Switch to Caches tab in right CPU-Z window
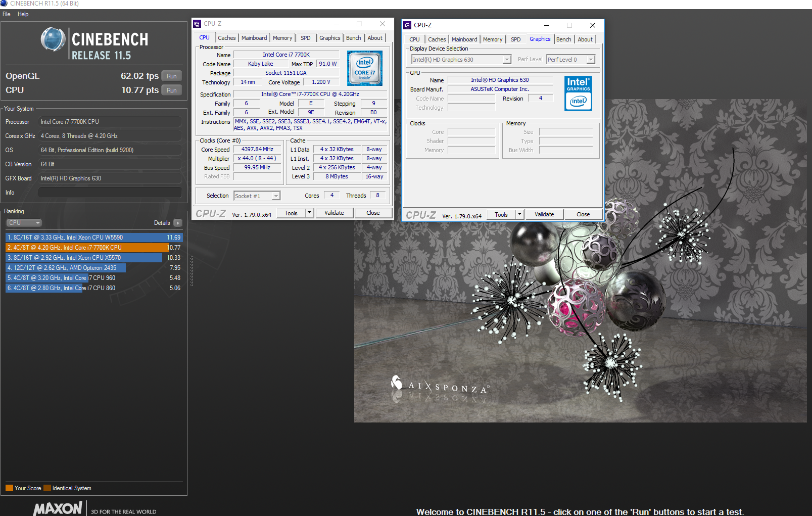Screen dimensions: 812x516 click(437, 39)
